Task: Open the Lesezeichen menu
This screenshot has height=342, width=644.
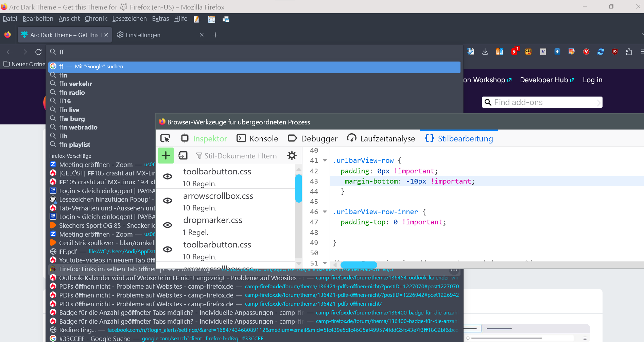Action: 129,19
